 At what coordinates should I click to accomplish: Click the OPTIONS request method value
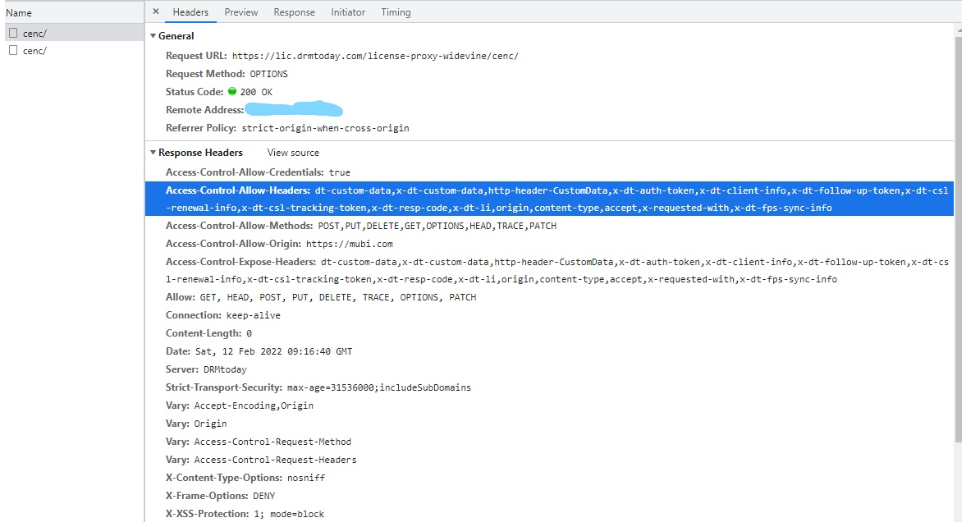coord(268,74)
